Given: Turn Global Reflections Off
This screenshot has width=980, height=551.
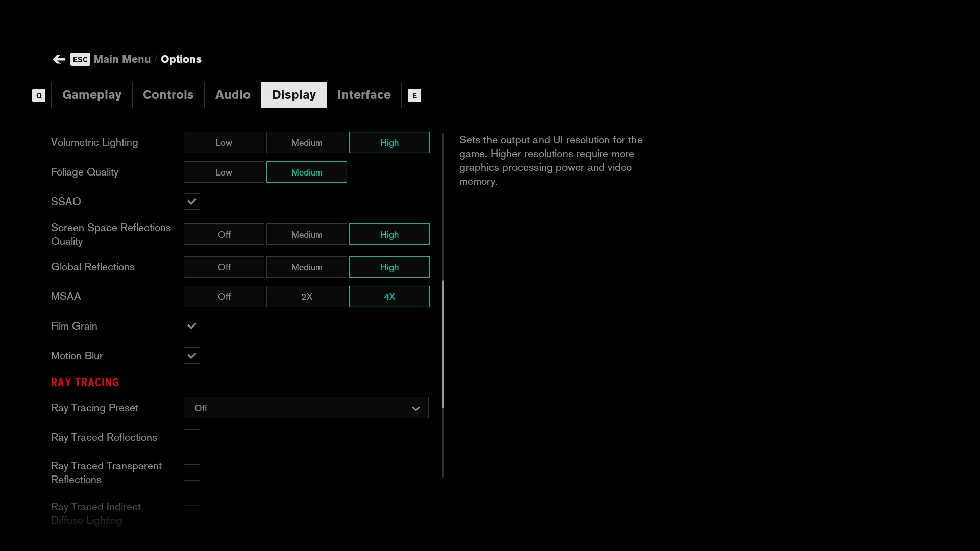Looking at the screenshot, I should (224, 267).
